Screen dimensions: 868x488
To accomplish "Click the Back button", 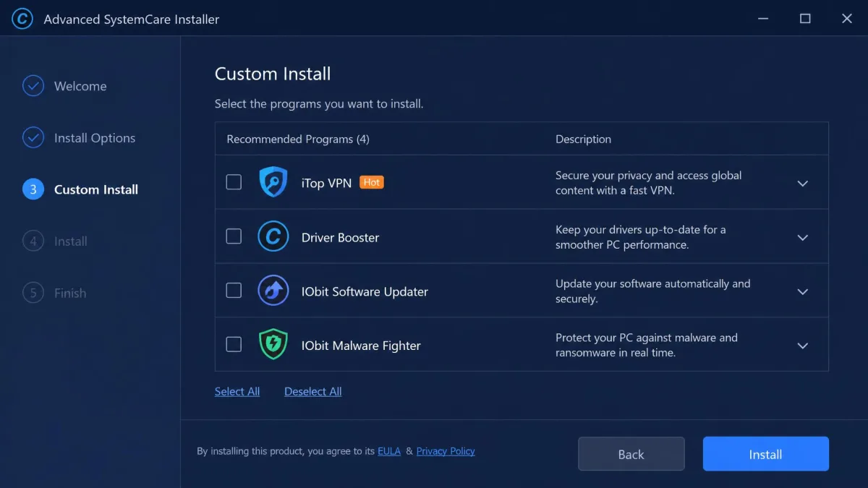I will [631, 454].
